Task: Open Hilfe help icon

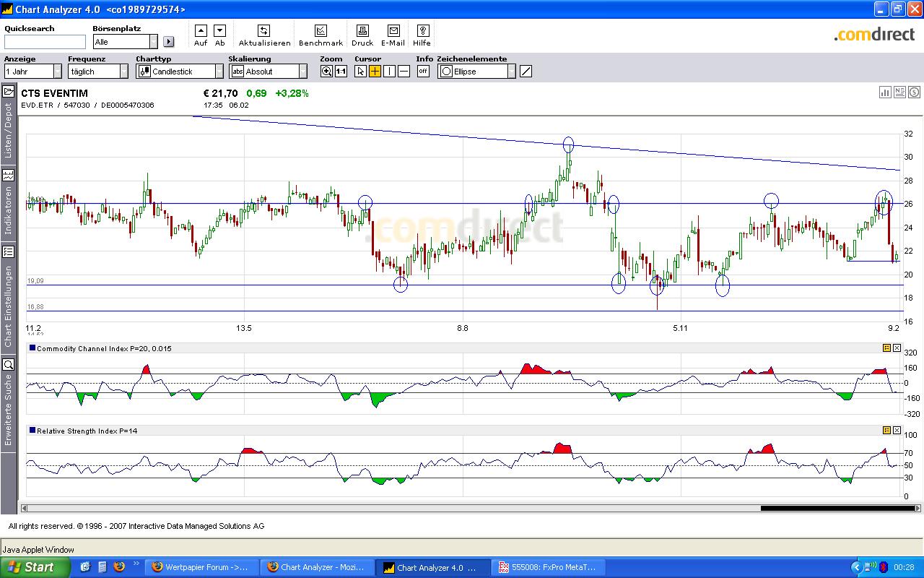Action: click(423, 31)
